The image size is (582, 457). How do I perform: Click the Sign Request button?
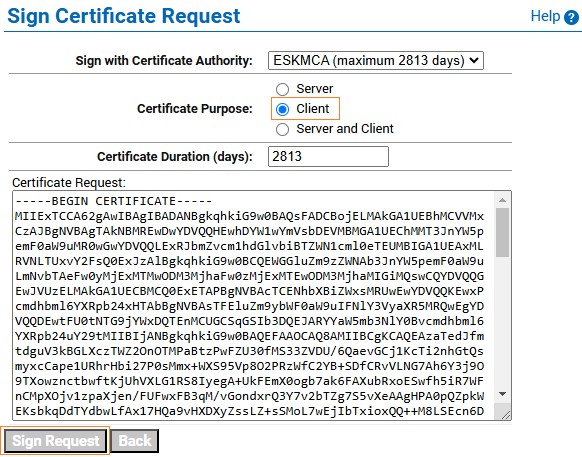[55, 441]
